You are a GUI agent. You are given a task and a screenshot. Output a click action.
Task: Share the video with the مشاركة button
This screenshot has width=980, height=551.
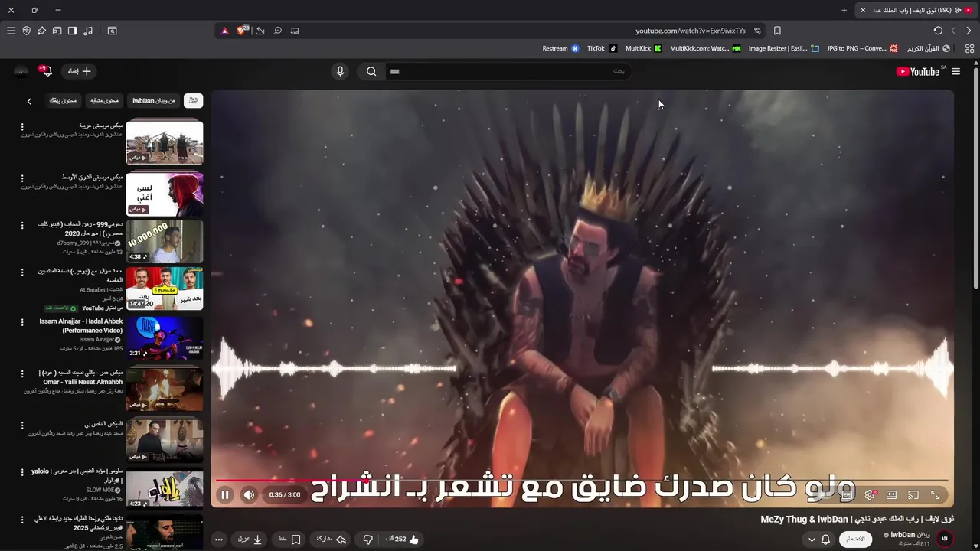tap(332, 540)
